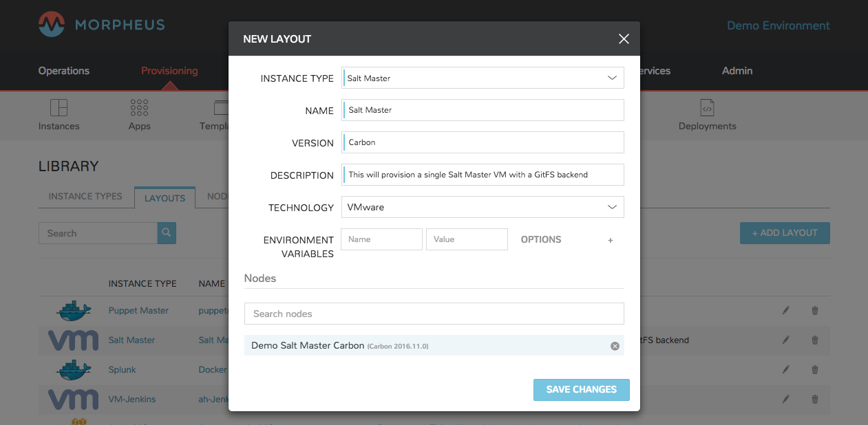The image size is (868, 425).
Task: Switch to Instance Types tab
Action: click(85, 197)
